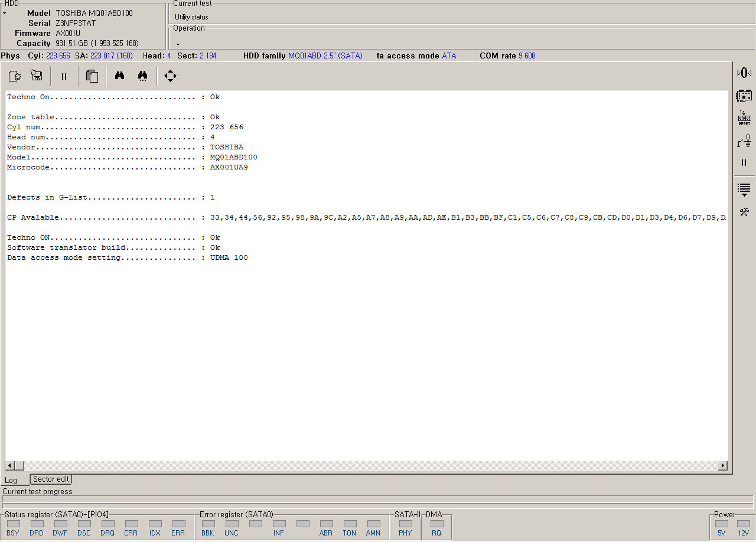756x542 pixels.
Task: Select the Log tab
Action: pyautogui.click(x=11, y=480)
